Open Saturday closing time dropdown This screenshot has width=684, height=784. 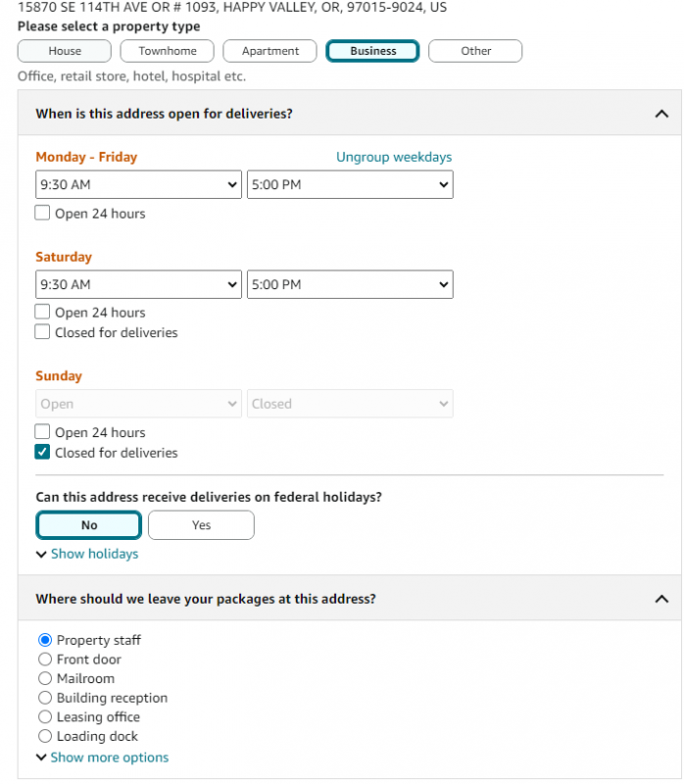click(x=350, y=284)
